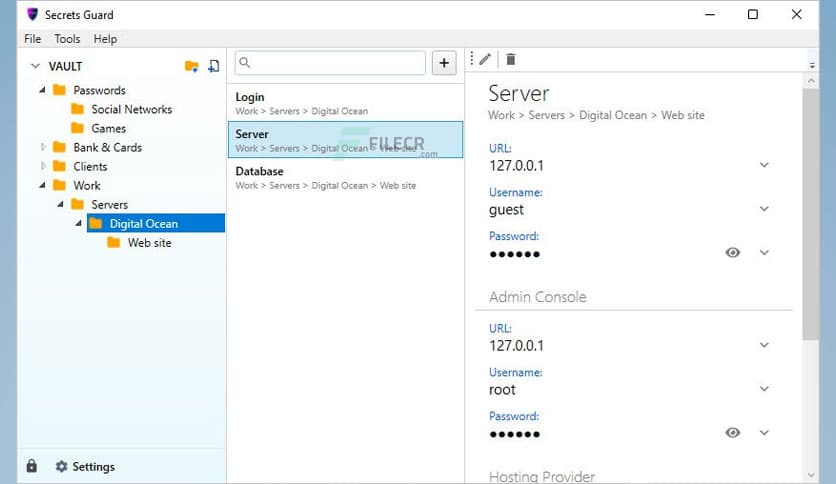Click the Admin Console section heading
This screenshot has height=484, width=836.
point(537,297)
